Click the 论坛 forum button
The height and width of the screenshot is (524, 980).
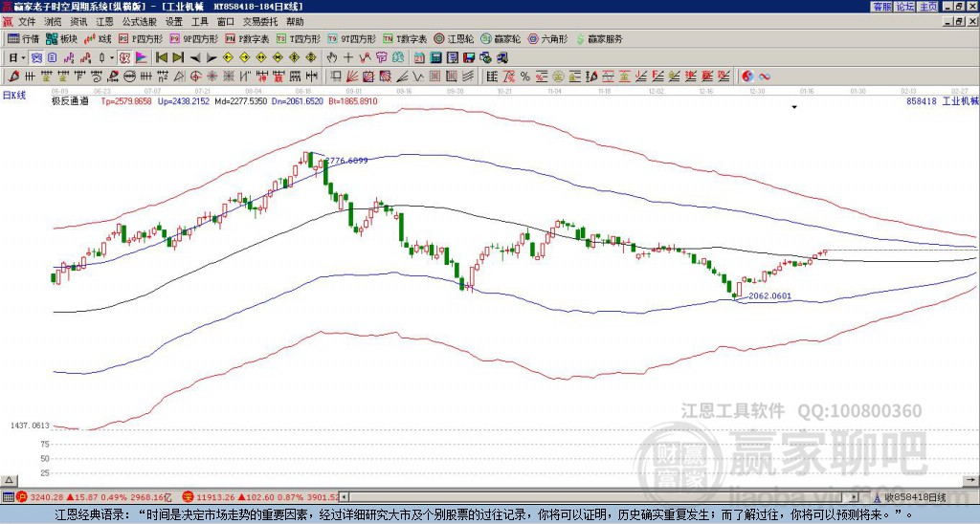pyautogui.click(x=904, y=7)
